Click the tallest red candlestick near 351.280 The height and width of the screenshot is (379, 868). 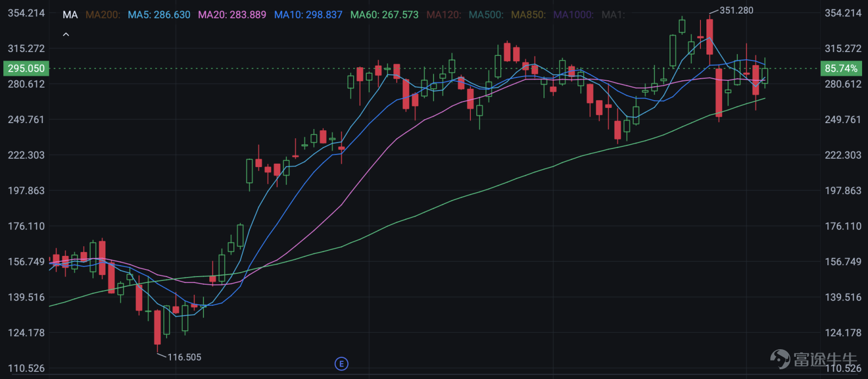click(x=710, y=36)
